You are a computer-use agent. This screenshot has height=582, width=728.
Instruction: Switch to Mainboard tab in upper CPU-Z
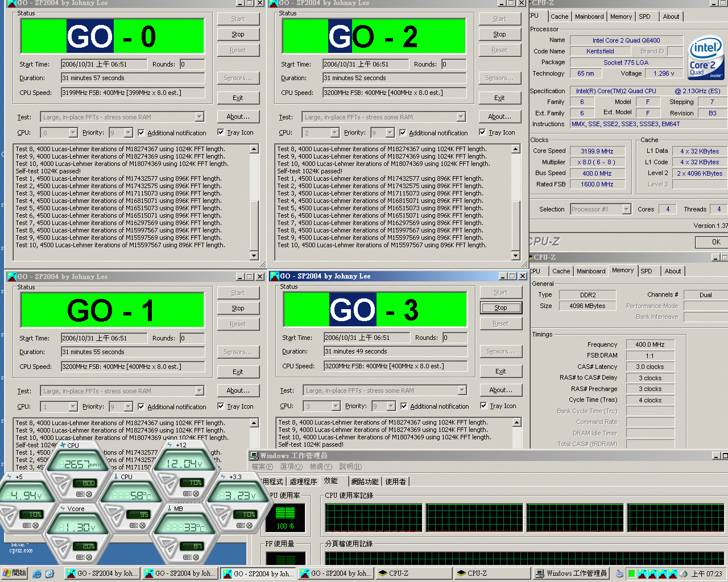(x=589, y=16)
